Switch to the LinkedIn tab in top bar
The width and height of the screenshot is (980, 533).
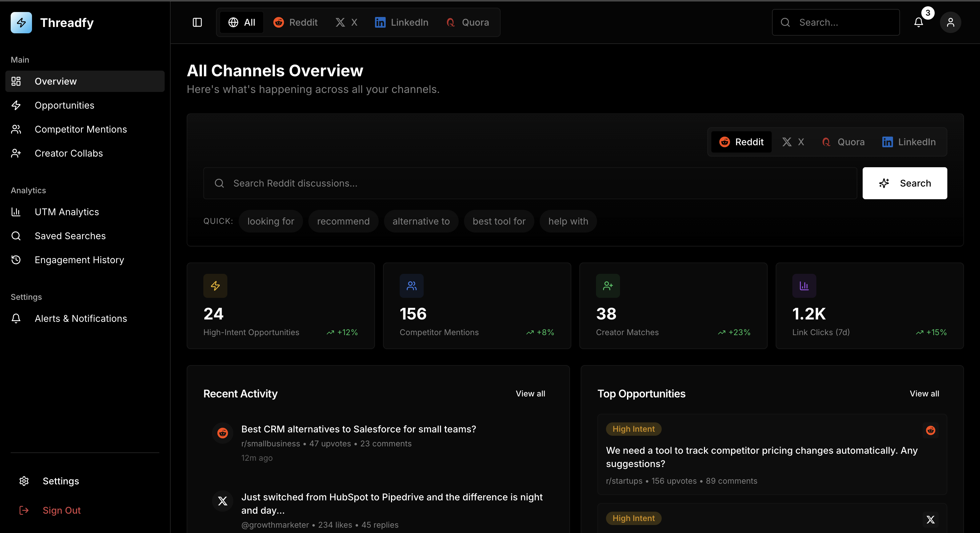point(402,22)
